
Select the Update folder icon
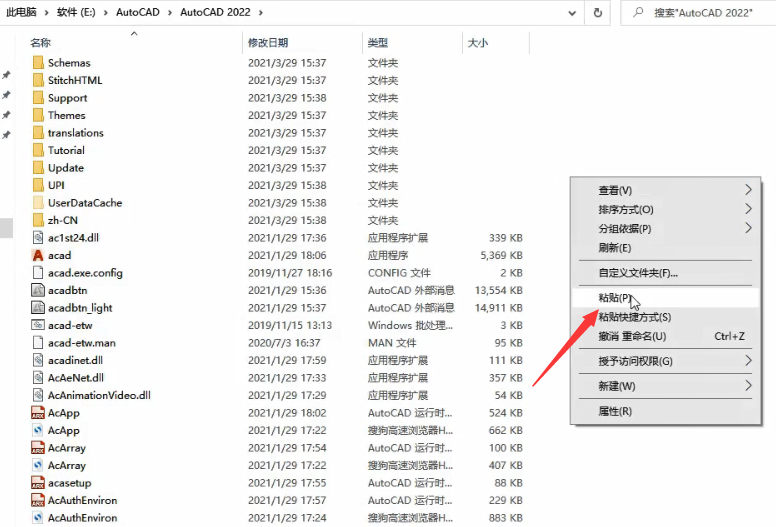click(38, 168)
